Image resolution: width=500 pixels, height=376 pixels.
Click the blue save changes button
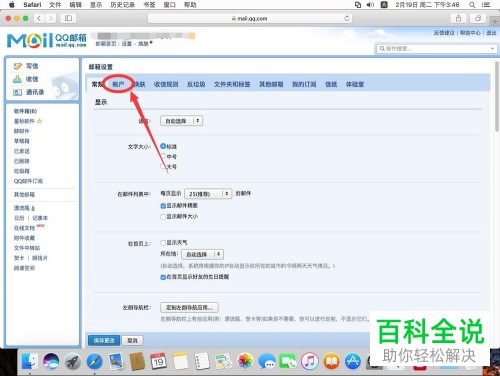tap(104, 340)
